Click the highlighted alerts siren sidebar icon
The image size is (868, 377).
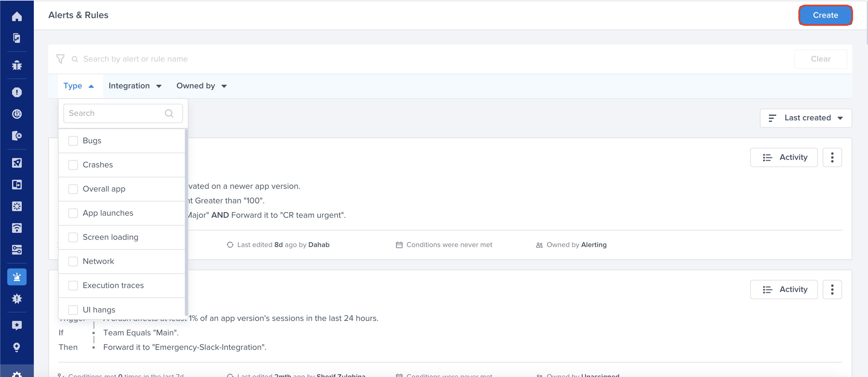(x=17, y=277)
